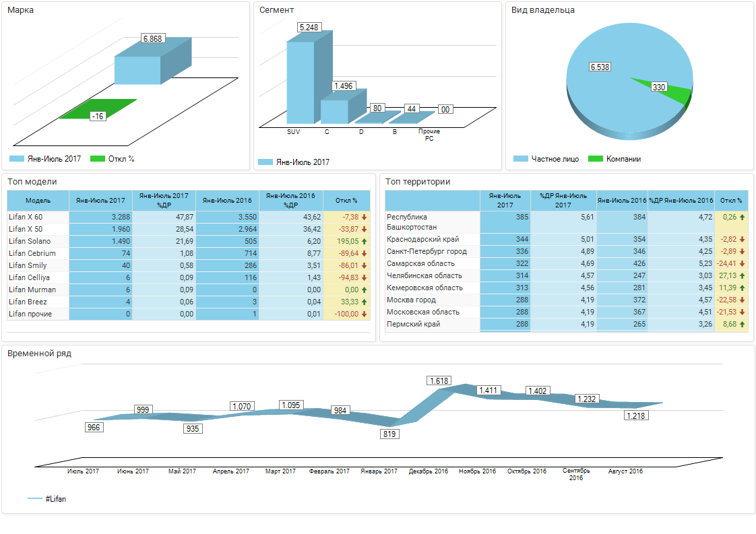The height and width of the screenshot is (534, 756).
Task: Click the Декабрь 2016 axis label
Action: click(429, 471)
